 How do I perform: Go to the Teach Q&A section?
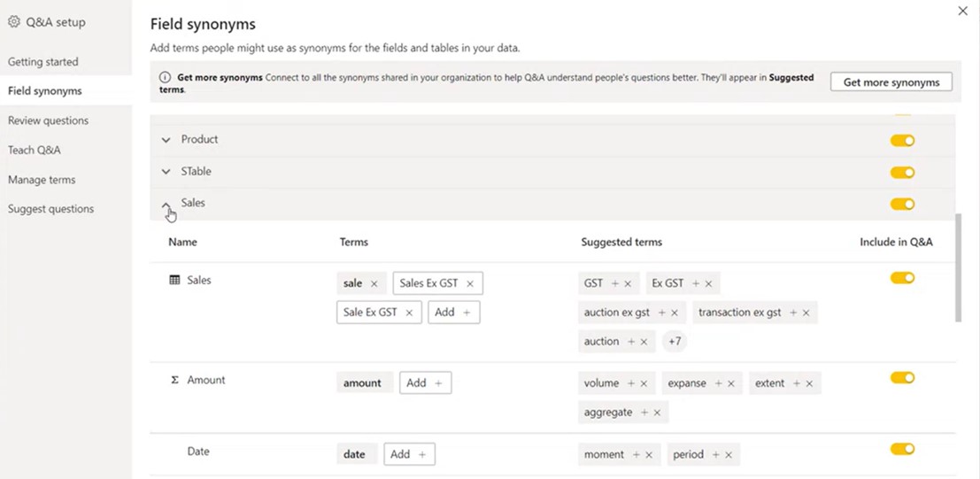coord(35,151)
